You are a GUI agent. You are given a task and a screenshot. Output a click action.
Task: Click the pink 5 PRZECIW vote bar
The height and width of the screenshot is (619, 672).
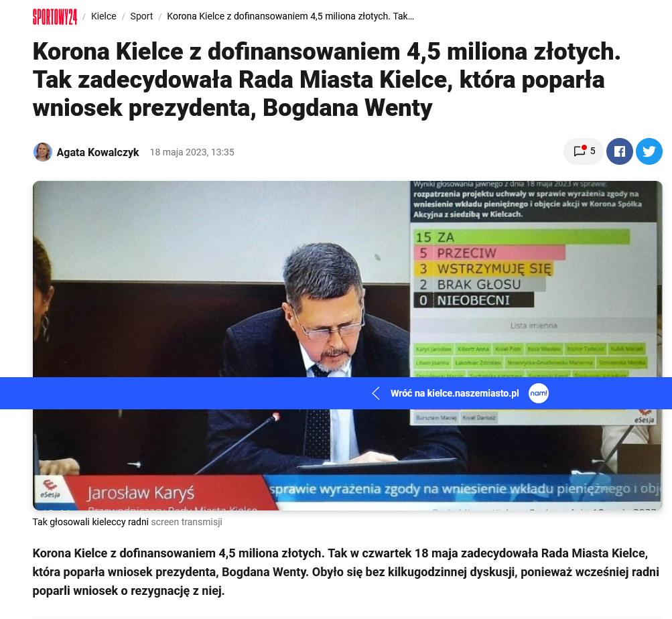tap(490, 253)
